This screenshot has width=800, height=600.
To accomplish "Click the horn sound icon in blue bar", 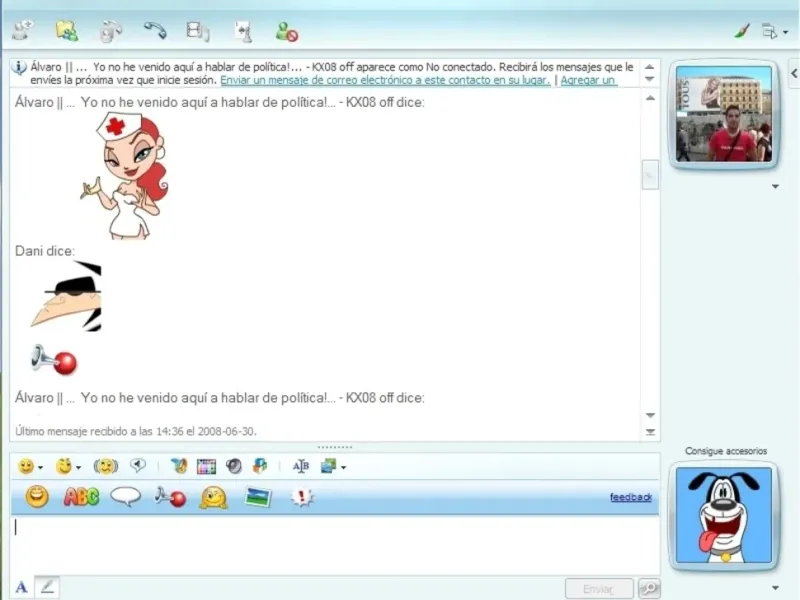I will (x=170, y=497).
